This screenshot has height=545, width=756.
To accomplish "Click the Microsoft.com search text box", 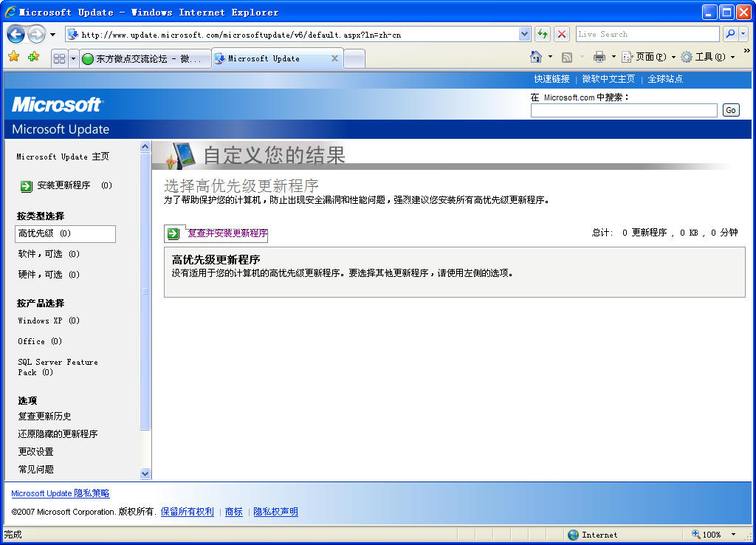I will pos(624,111).
